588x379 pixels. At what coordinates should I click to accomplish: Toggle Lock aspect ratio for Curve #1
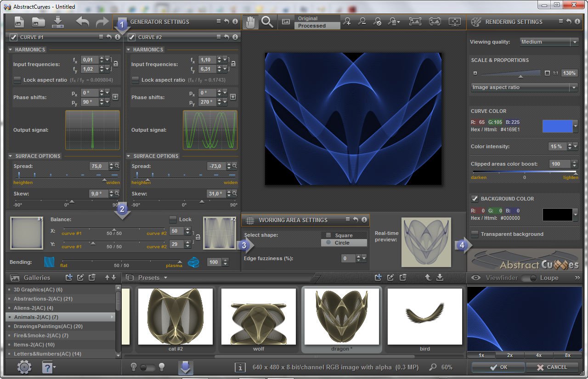tap(17, 80)
